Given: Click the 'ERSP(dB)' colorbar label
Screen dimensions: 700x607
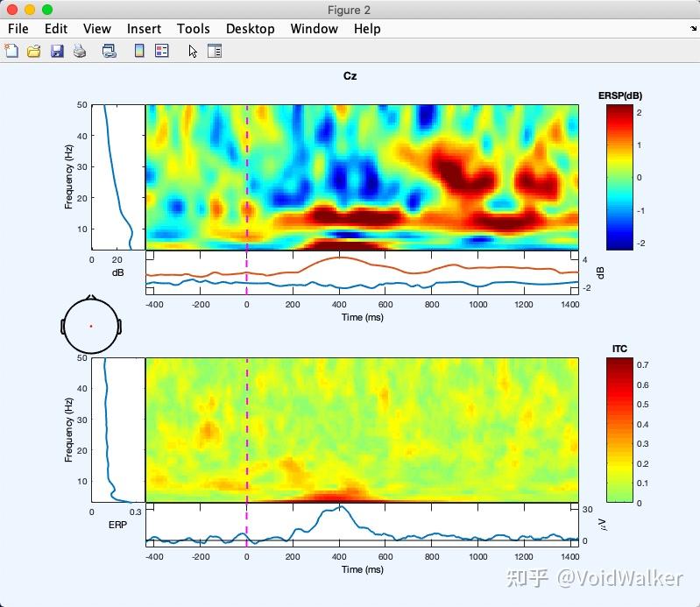Looking at the screenshot, I should [620, 95].
